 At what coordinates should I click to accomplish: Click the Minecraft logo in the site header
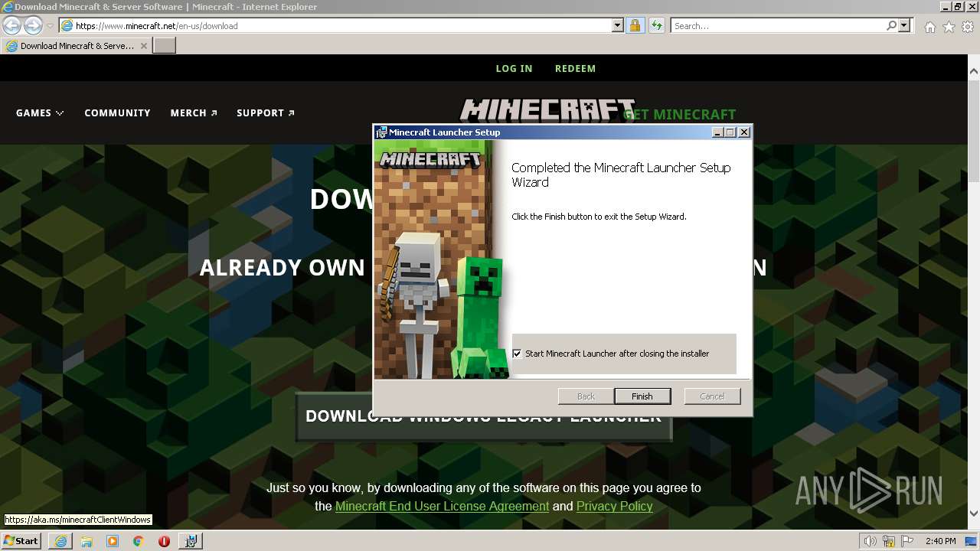pos(547,111)
